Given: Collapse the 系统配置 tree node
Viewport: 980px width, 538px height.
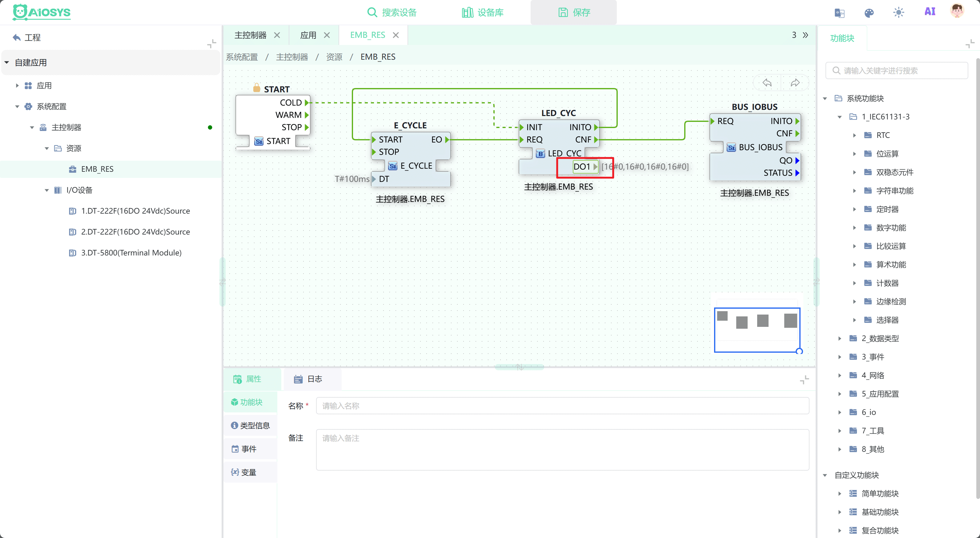Looking at the screenshot, I should [x=17, y=106].
